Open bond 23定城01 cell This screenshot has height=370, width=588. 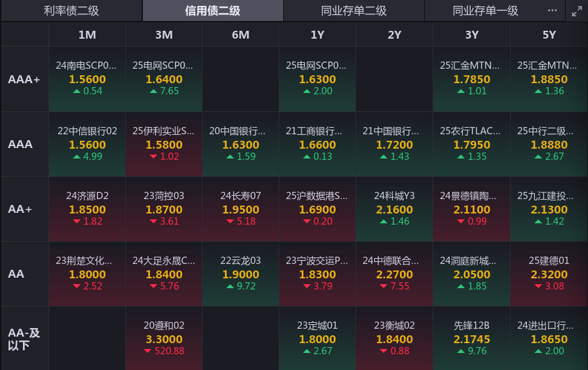(x=318, y=339)
